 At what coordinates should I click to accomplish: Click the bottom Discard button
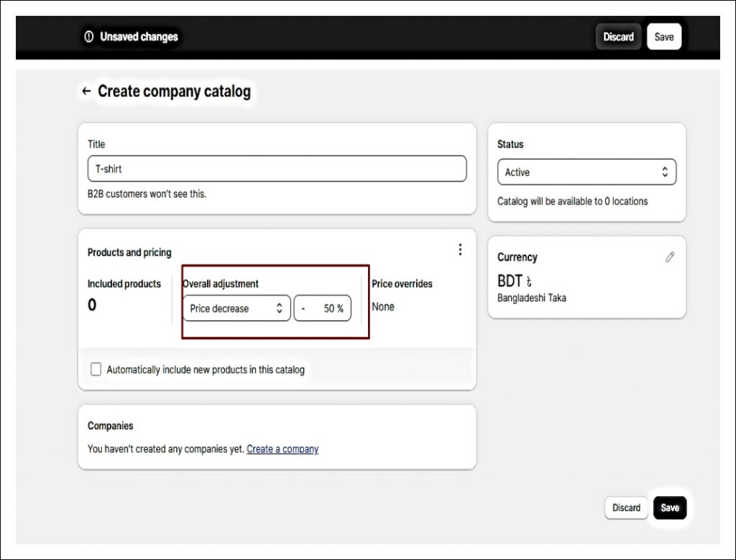point(625,508)
